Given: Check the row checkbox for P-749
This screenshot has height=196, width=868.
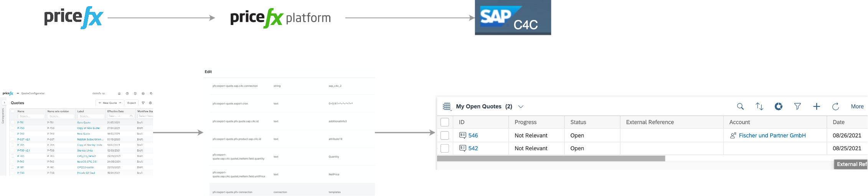Looking at the screenshot, I should click(x=12, y=134).
